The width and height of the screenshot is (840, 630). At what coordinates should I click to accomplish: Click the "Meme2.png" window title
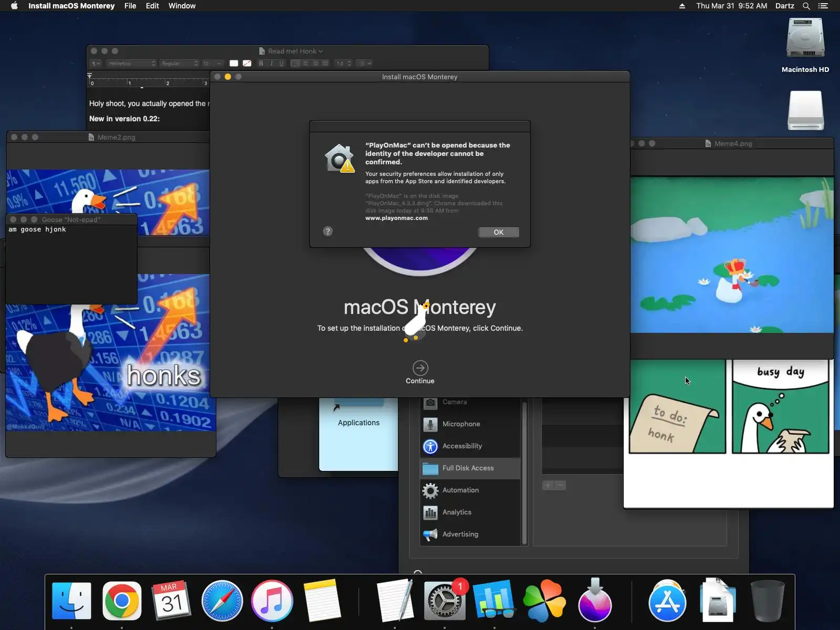116,138
